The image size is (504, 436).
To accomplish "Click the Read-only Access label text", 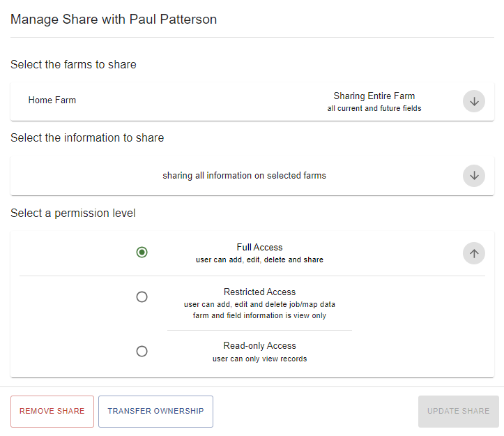I will 259,345.
